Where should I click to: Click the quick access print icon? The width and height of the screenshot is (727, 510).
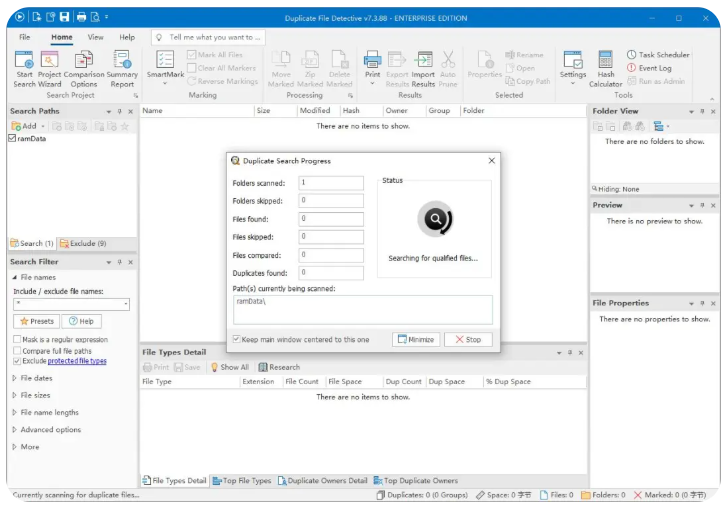(81, 17)
